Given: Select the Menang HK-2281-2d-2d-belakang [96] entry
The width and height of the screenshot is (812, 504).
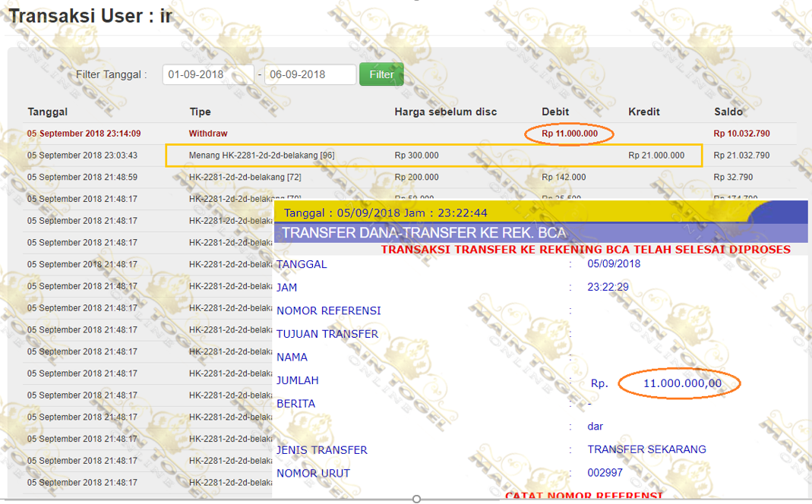Looking at the screenshot, I should (262, 156).
